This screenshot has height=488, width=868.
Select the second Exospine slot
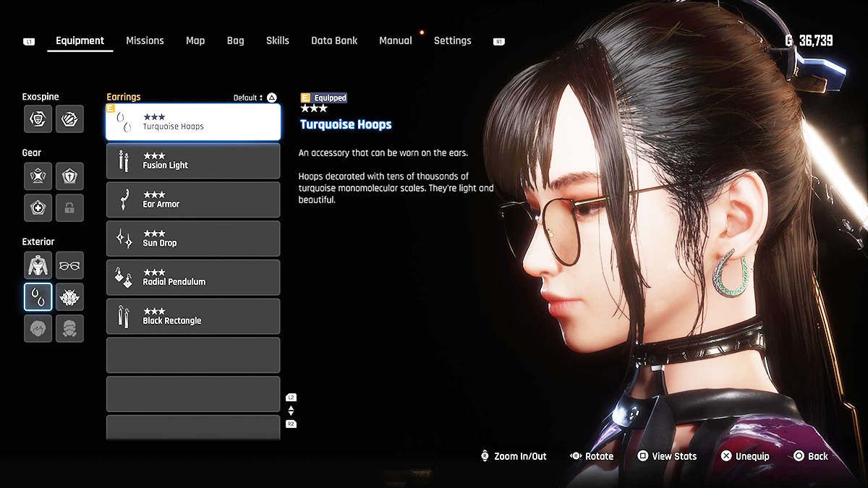click(x=69, y=119)
